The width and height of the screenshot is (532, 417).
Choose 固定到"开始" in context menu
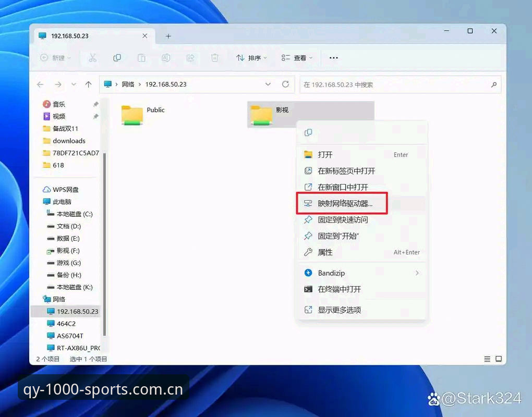[361, 236]
